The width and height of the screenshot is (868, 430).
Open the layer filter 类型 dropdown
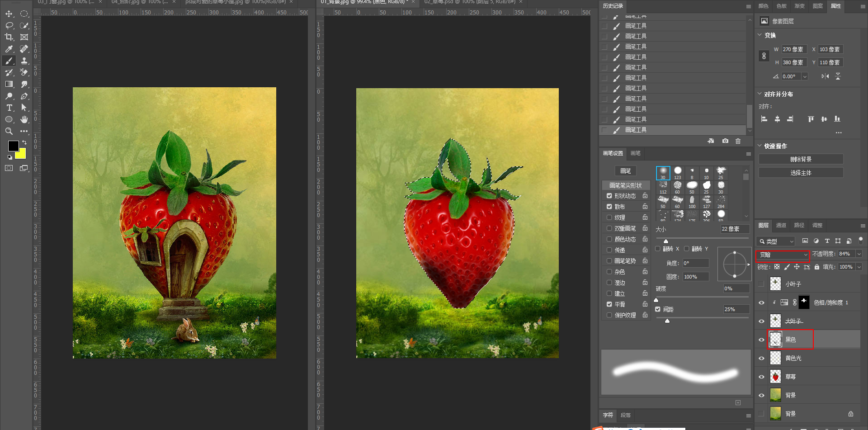[x=776, y=241]
